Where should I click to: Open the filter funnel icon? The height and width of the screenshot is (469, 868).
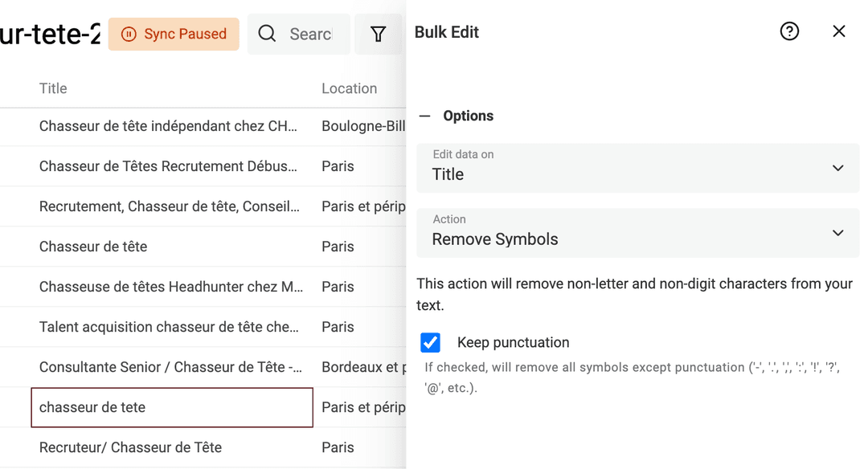379,34
